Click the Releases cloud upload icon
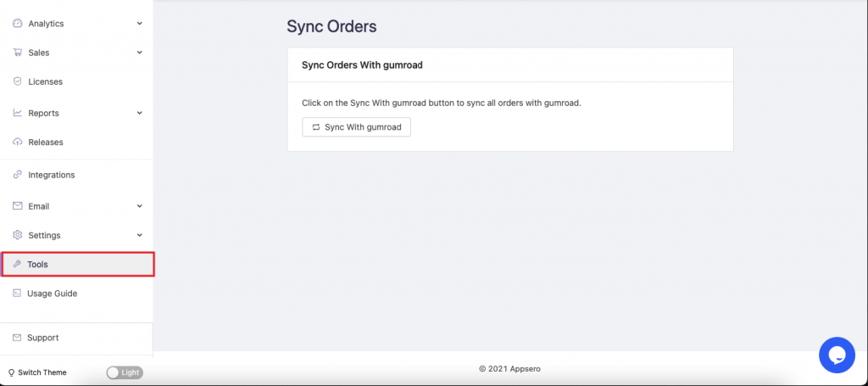The image size is (868, 386). pyautogui.click(x=17, y=142)
